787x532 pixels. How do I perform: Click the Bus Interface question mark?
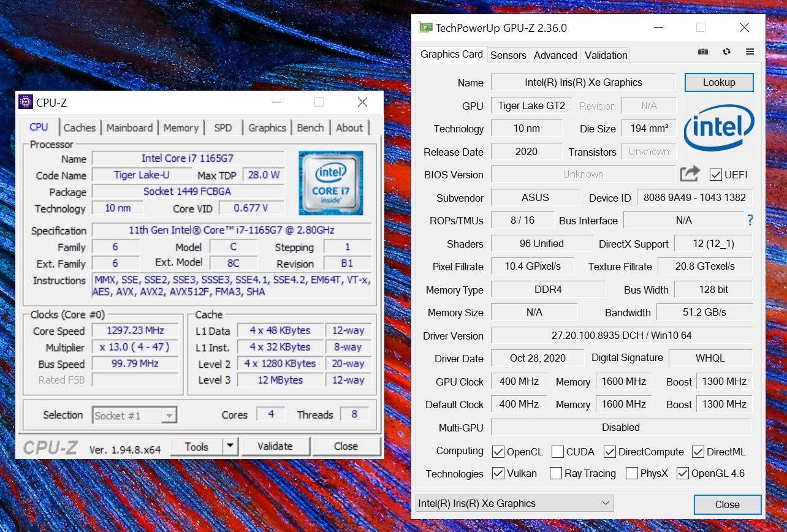pyautogui.click(x=750, y=220)
